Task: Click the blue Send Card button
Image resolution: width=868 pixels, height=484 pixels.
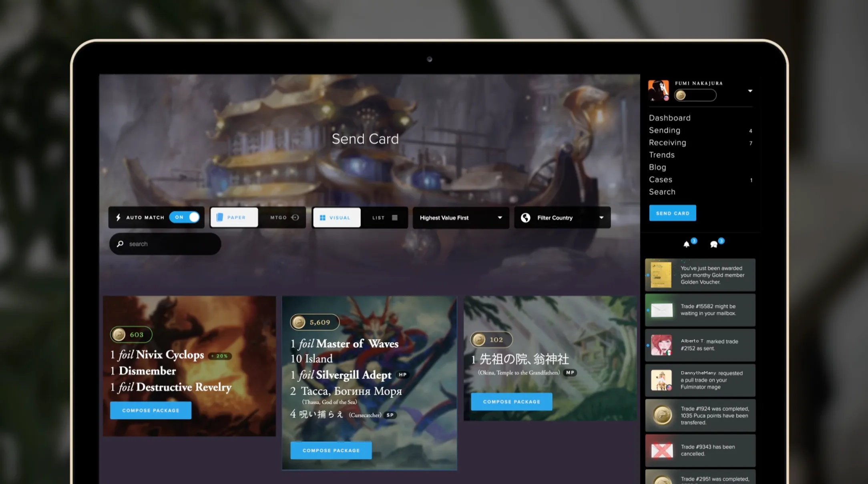Action: tap(673, 213)
